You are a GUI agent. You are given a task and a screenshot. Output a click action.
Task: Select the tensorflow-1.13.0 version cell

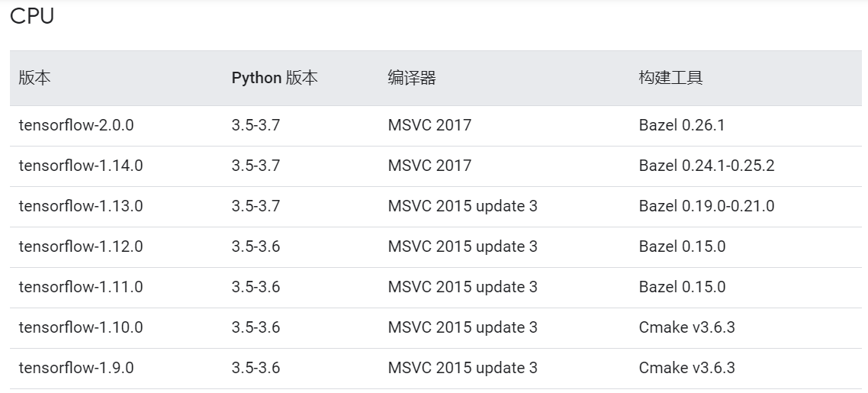(x=81, y=206)
